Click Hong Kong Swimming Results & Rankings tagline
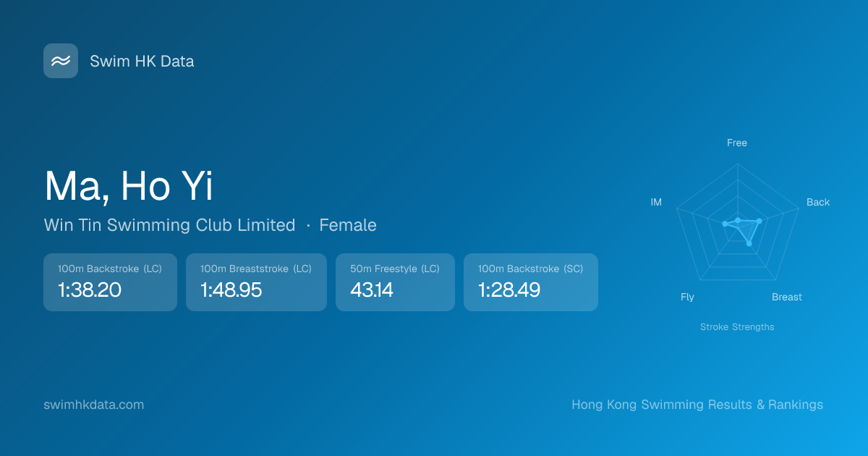Screen dimensions: 868x456 point(697,405)
